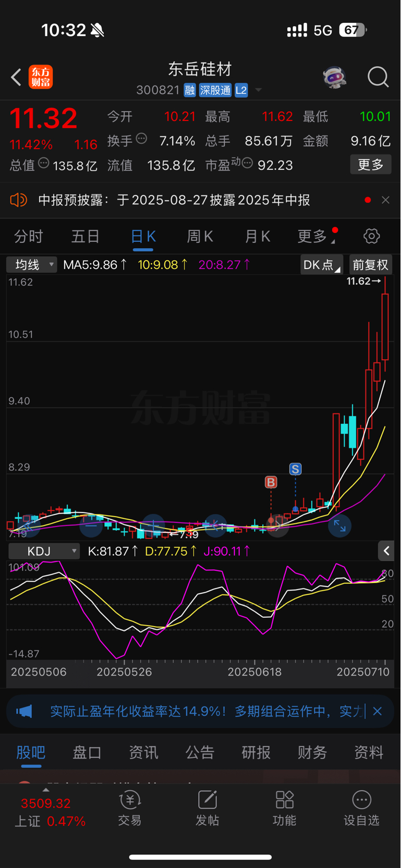Tap the announcement speaker icon
This screenshot has width=401, height=868.
pos(19,200)
